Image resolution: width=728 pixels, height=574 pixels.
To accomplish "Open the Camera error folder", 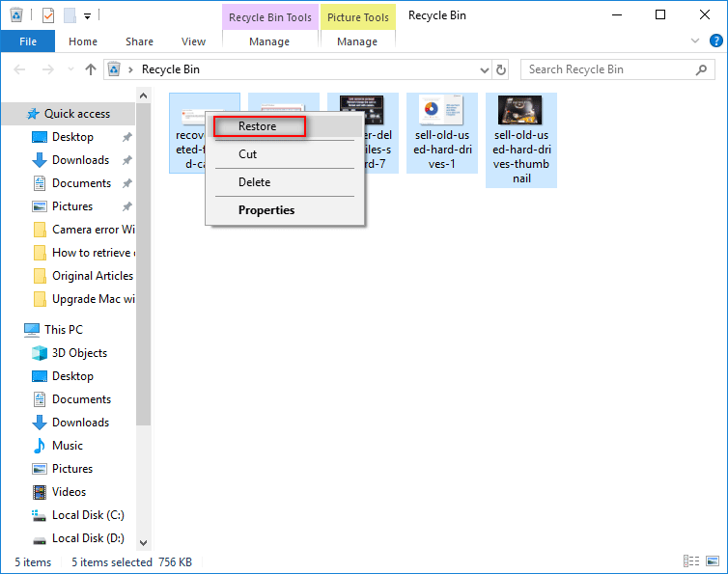I will pyautogui.click(x=84, y=230).
